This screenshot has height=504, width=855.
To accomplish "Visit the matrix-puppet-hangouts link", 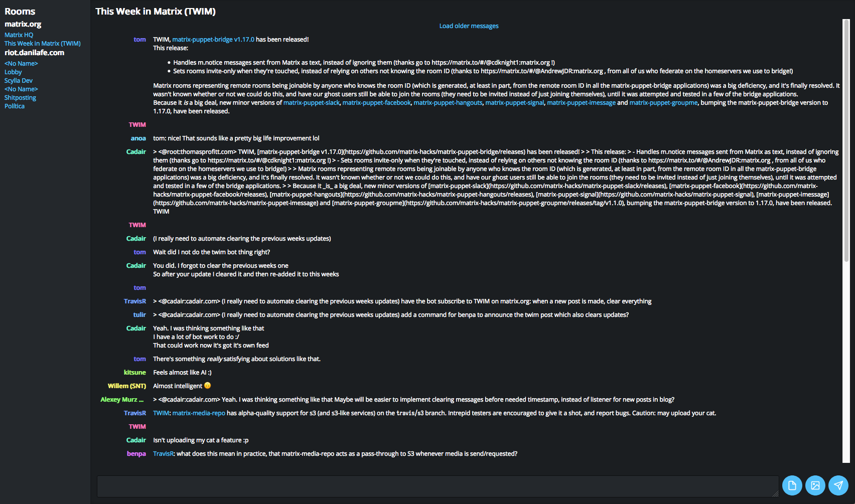I will click(448, 103).
